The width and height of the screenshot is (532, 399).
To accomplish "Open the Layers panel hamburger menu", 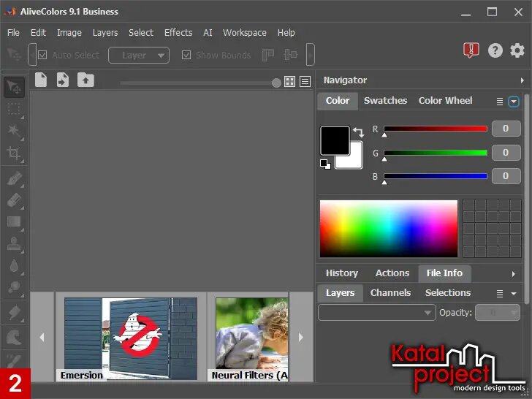I will [x=499, y=294].
